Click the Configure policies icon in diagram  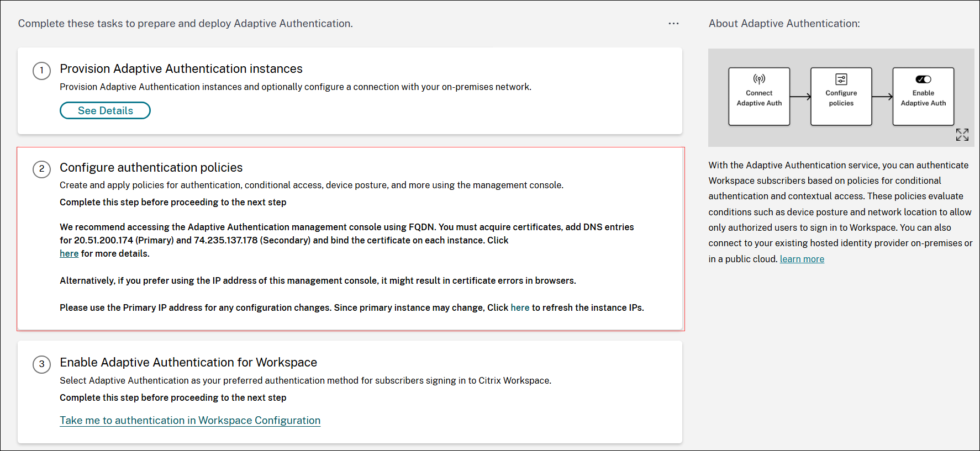(841, 79)
